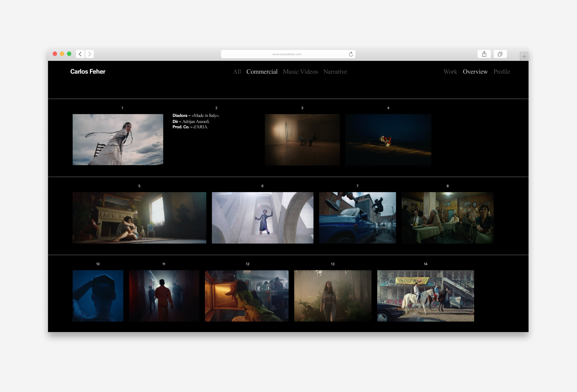Viewport: 577px width, 392px height.
Task: Click the yellow minimize window button
Action: pos(62,54)
